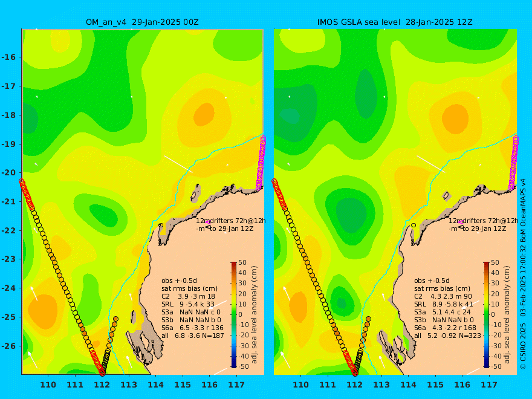Click the latitude label '-22' on the y-axis
This screenshot has height=399, width=532.
pyautogui.click(x=8, y=230)
